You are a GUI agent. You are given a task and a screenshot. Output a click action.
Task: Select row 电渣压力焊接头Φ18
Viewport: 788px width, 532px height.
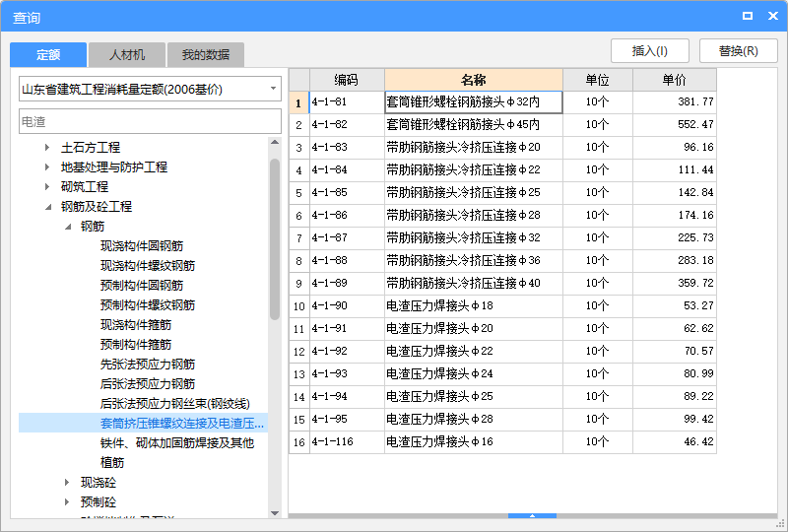[x=474, y=305]
